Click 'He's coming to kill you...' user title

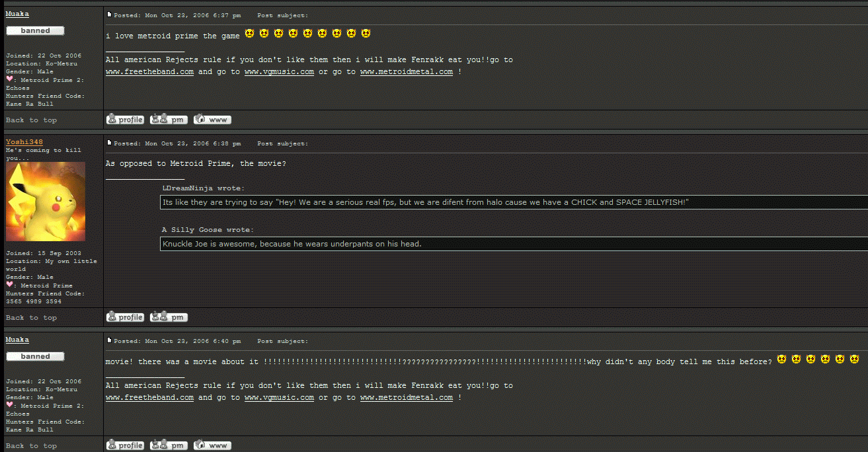click(x=44, y=155)
